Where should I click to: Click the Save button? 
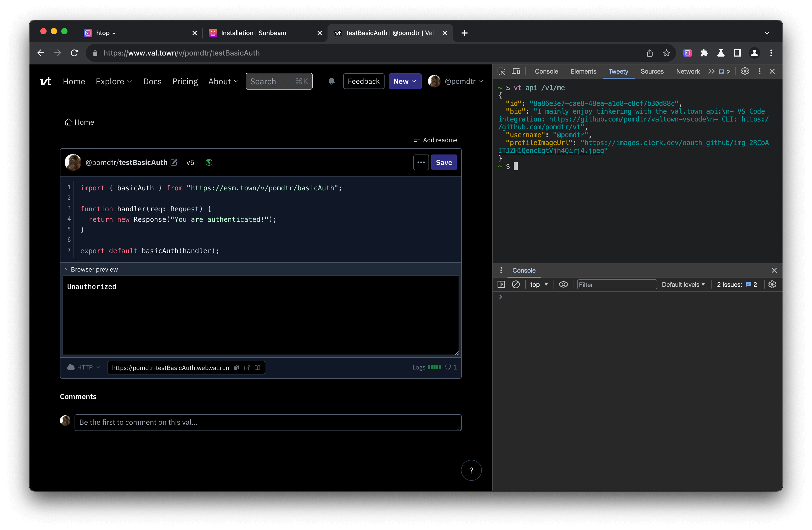point(443,162)
